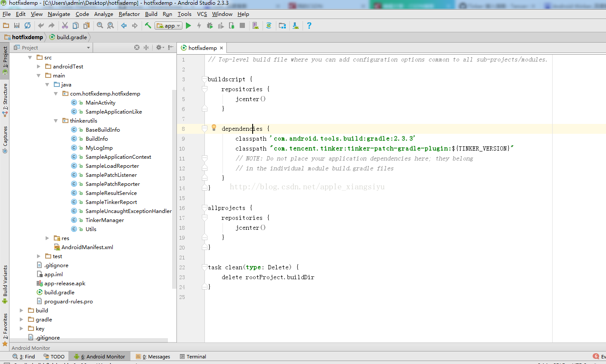Open the Analyze menu
The image size is (606, 364).
coord(104,14)
